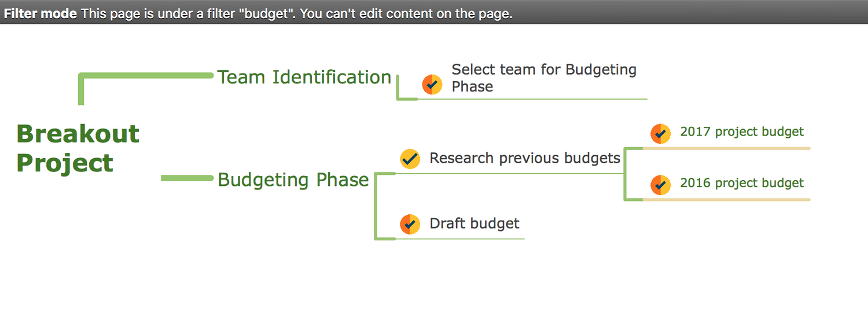This screenshot has height=326, width=868.
Task: Click the checkmark icon beside Select team for Budgeting Phase
Action: [432, 85]
